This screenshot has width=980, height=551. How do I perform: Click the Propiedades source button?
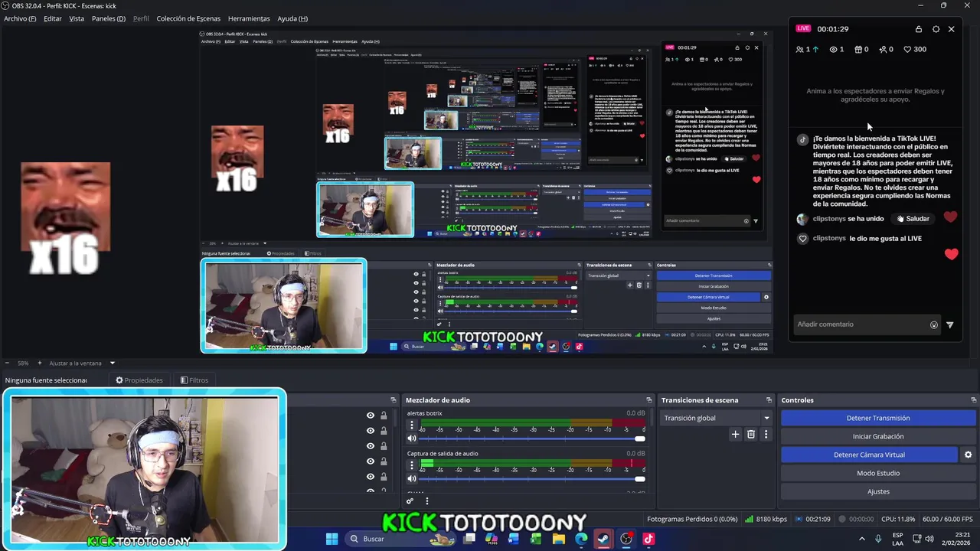139,380
